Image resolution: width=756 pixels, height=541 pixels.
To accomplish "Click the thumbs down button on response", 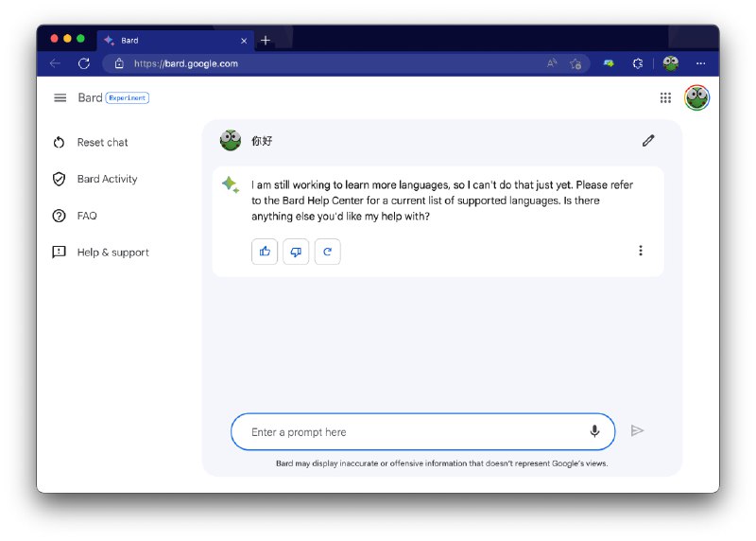I will 296,252.
